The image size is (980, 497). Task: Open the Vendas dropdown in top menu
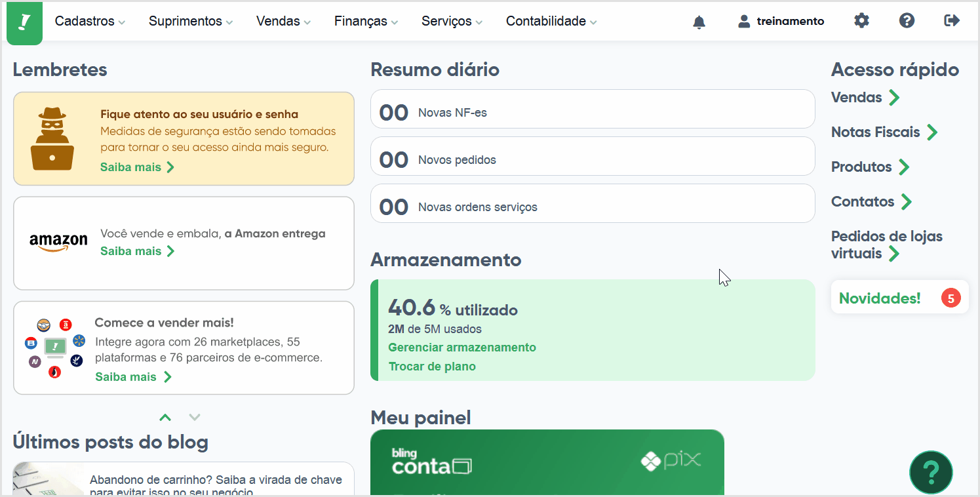click(284, 21)
